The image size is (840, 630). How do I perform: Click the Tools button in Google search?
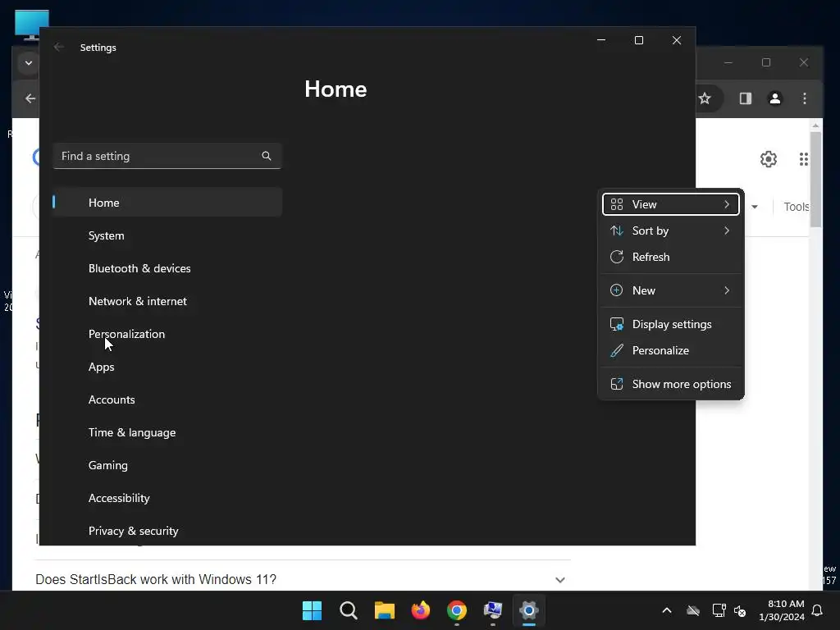click(x=797, y=207)
